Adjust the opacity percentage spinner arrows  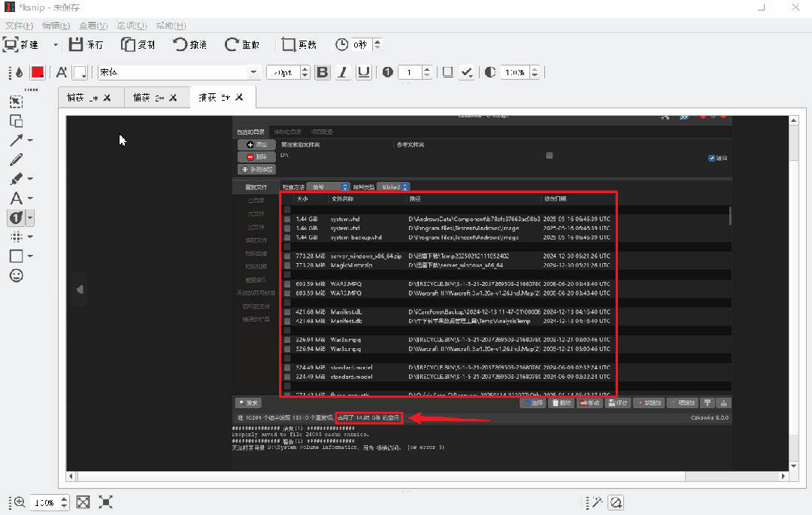pos(535,72)
